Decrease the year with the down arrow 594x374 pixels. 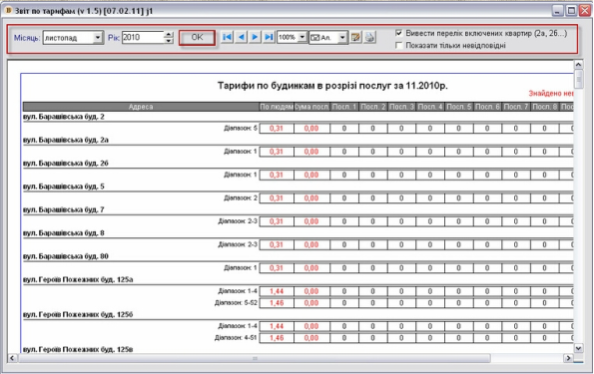coord(169,40)
